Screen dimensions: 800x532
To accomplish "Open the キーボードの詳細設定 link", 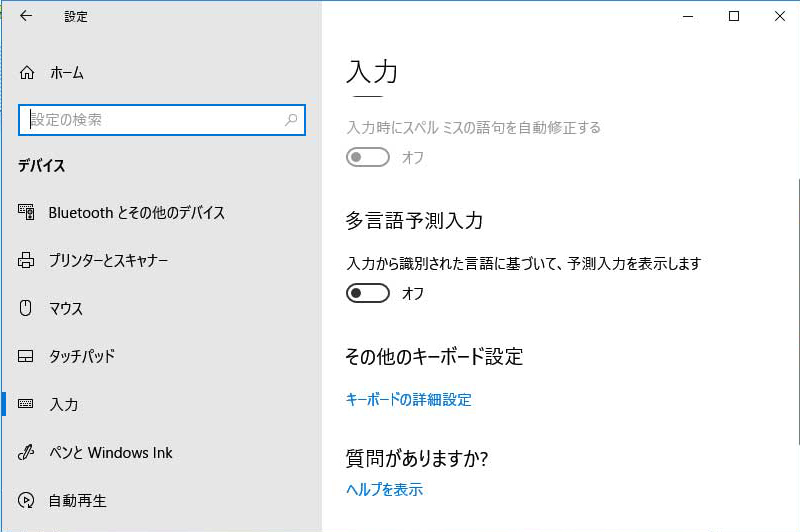I will (x=408, y=400).
